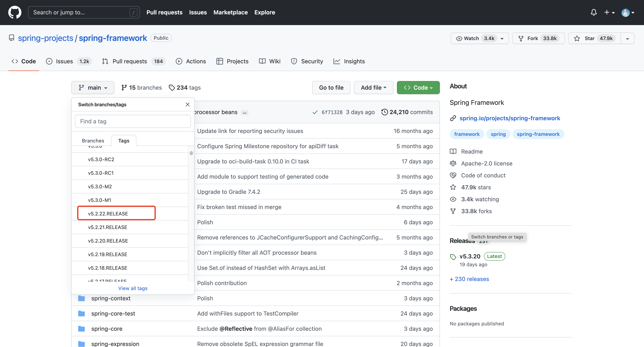Screen dimensions: 644x347
Task: Open commit hash 6f71328
Action: tap(332, 112)
